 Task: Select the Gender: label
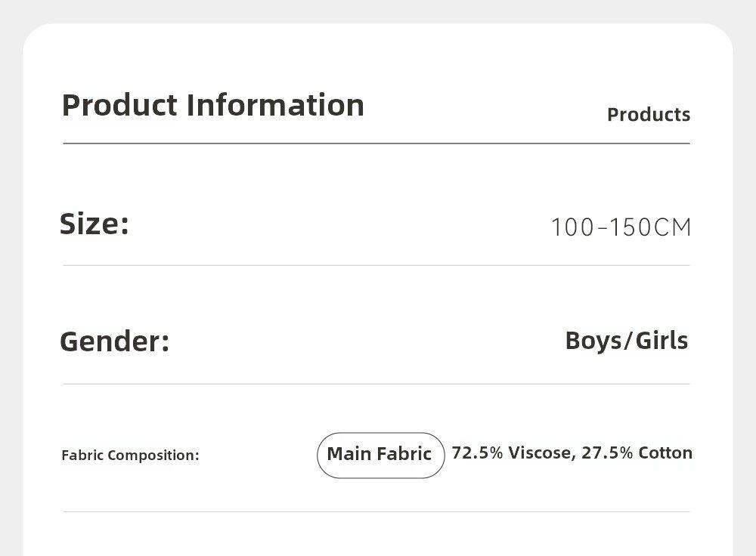tap(114, 341)
